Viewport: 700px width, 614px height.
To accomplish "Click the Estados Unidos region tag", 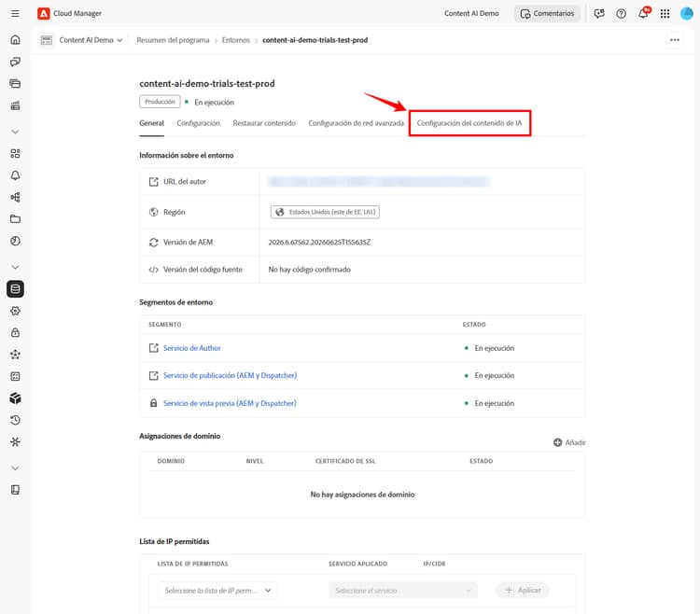I will point(325,212).
